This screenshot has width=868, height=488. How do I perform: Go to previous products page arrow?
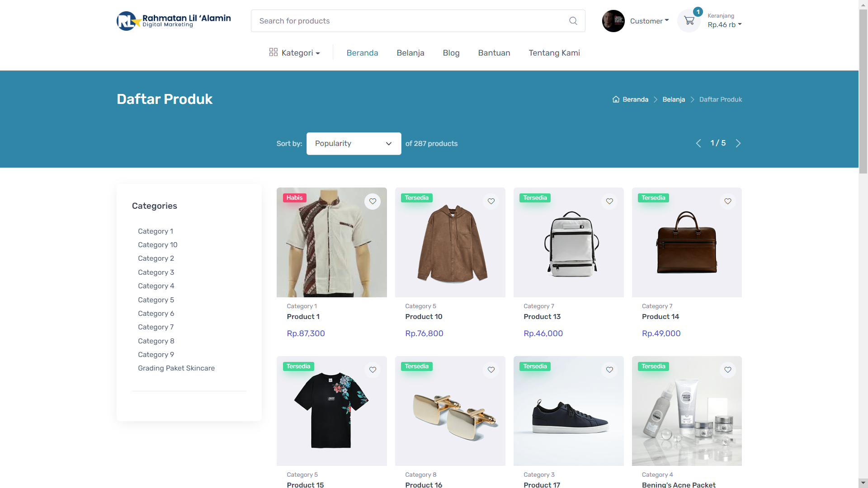pyautogui.click(x=698, y=143)
